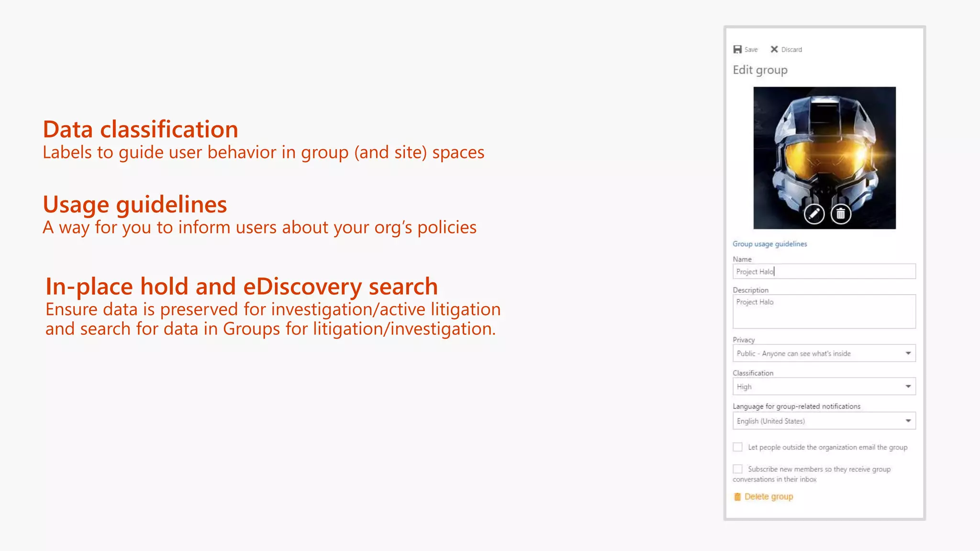Click the Classification field label

click(x=753, y=373)
